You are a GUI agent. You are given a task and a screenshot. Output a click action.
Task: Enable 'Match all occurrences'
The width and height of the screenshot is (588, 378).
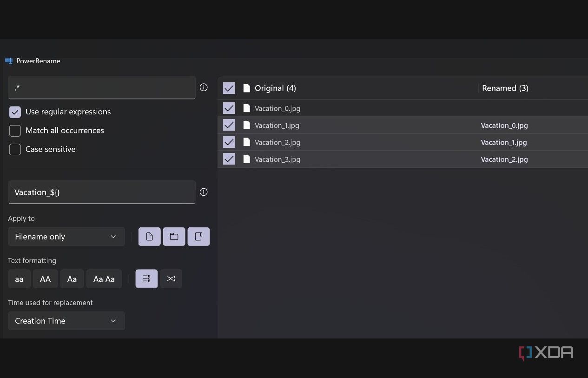(14, 131)
